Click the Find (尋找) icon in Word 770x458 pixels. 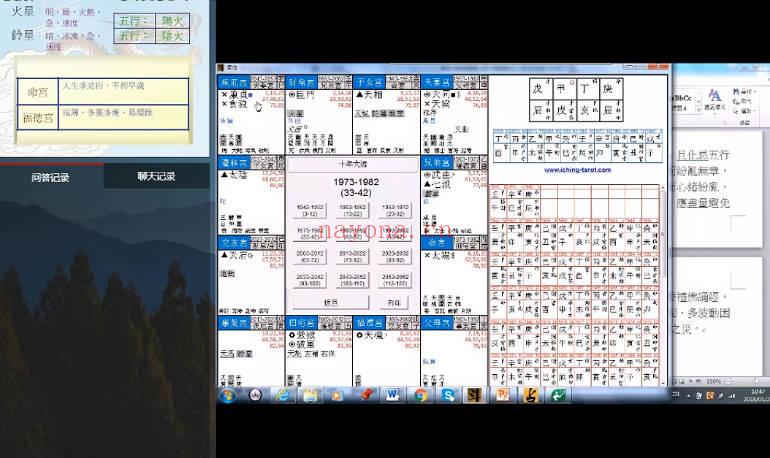pyautogui.click(x=742, y=92)
